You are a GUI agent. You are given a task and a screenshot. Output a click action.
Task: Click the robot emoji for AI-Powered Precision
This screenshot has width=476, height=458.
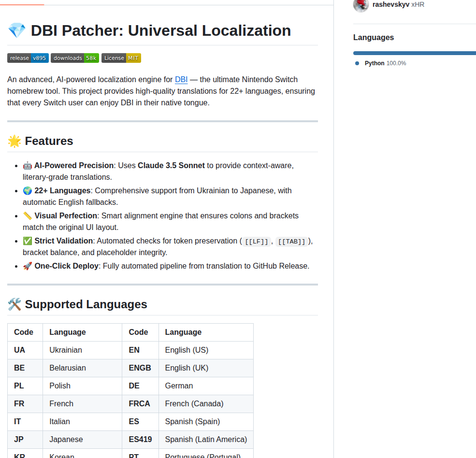[28, 166]
